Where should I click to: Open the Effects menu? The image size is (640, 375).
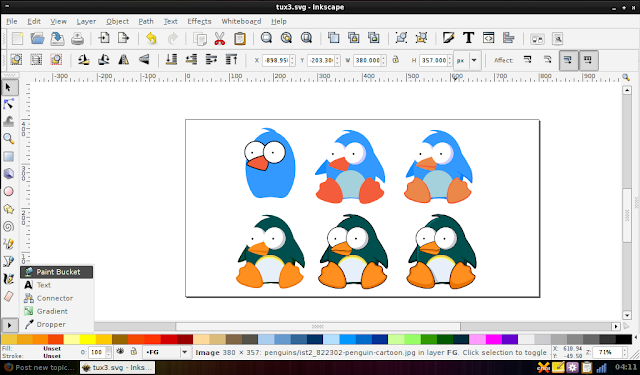coord(199,21)
